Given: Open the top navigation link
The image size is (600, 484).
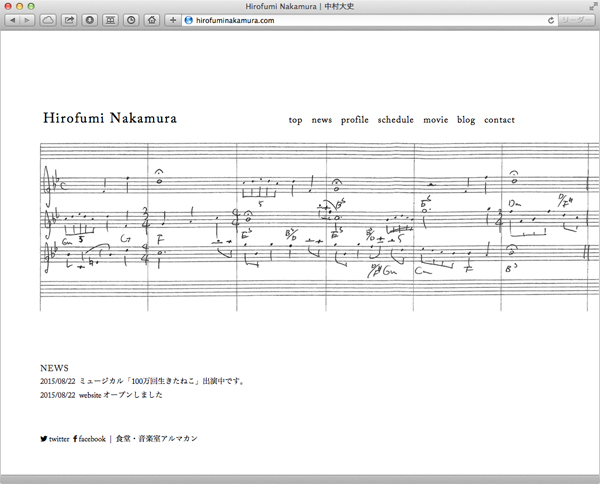Looking at the screenshot, I should [295, 120].
